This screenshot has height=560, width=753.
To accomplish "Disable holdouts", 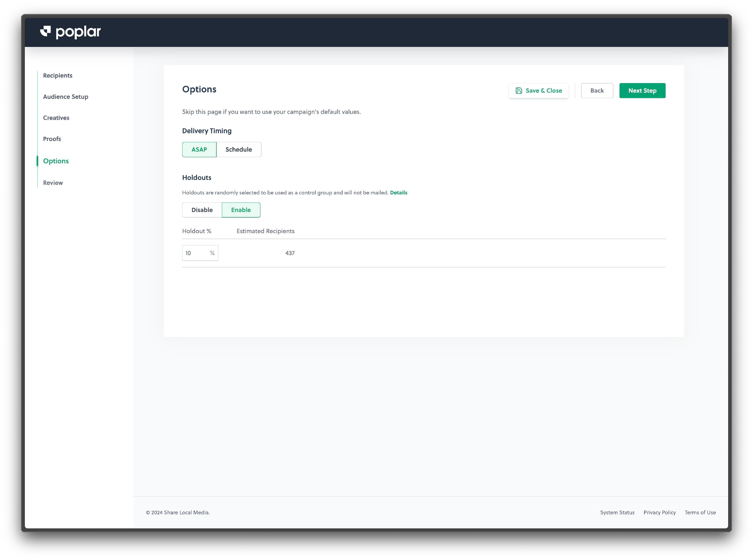I will [202, 210].
